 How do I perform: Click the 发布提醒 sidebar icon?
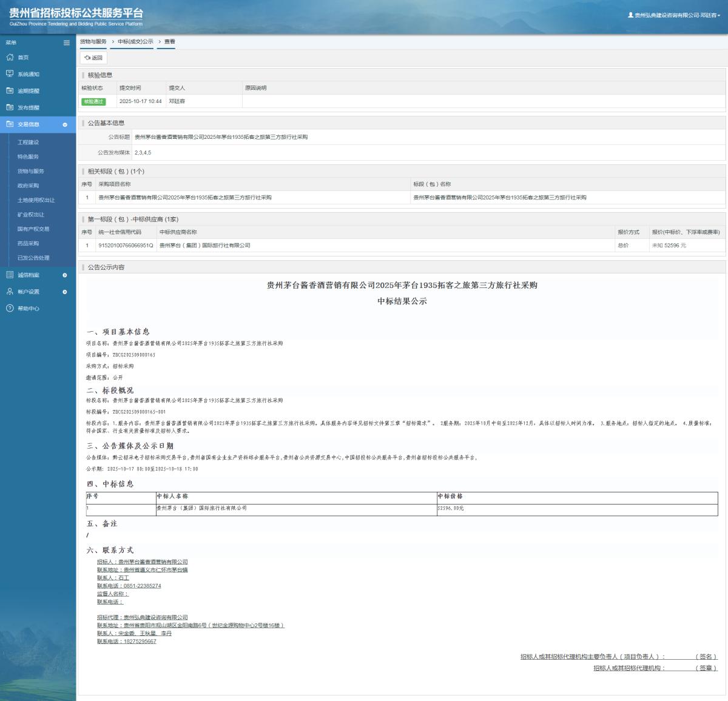click(x=10, y=107)
